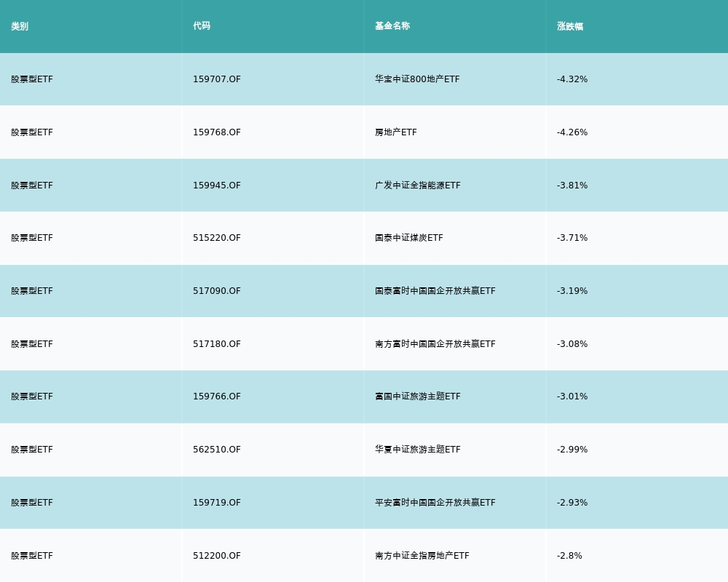Click 股票型ETF in the 517090.OF row
The width and height of the screenshot is (728, 582).
[x=32, y=291]
